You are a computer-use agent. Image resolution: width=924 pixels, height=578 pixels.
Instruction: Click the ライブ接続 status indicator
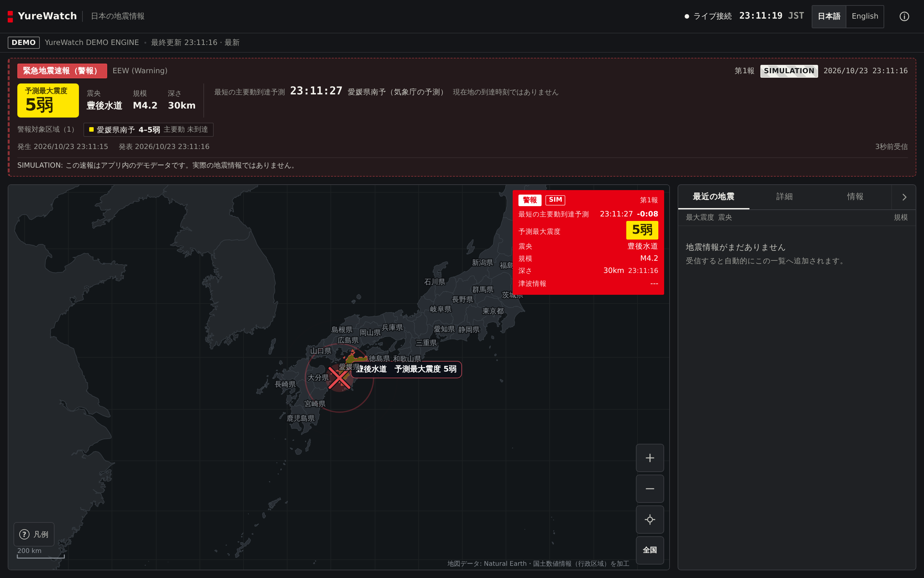coord(708,16)
